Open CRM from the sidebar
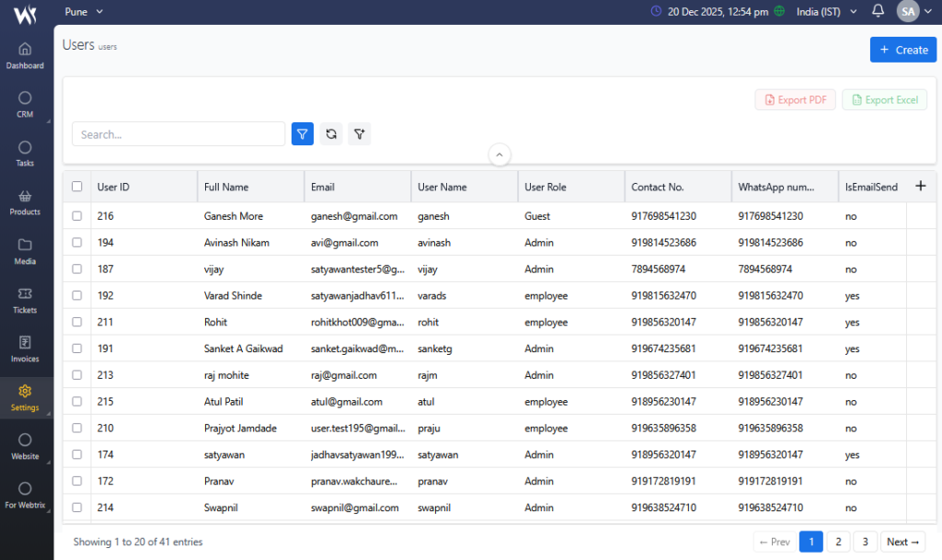Image resolution: width=942 pixels, height=560 pixels. coord(25,105)
